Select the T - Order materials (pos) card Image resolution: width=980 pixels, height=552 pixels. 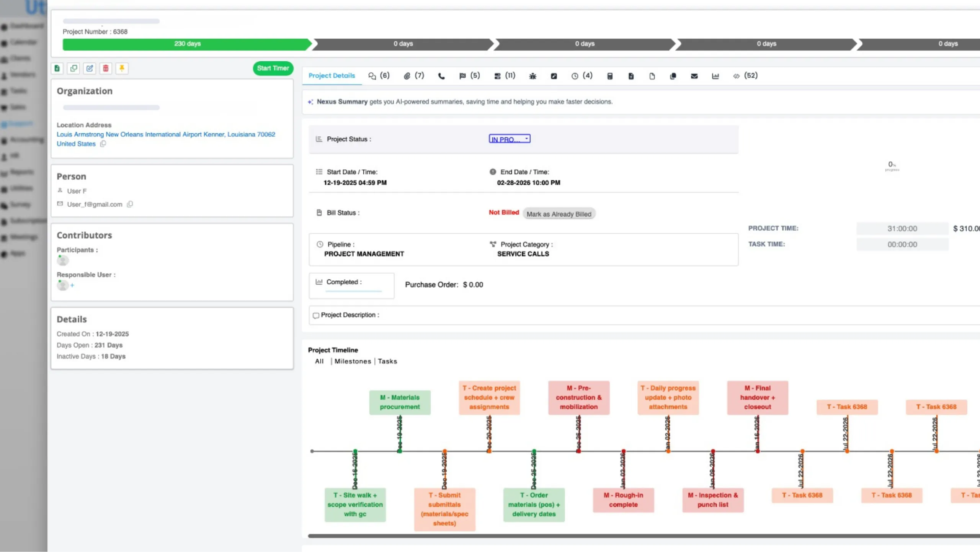click(x=534, y=504)
